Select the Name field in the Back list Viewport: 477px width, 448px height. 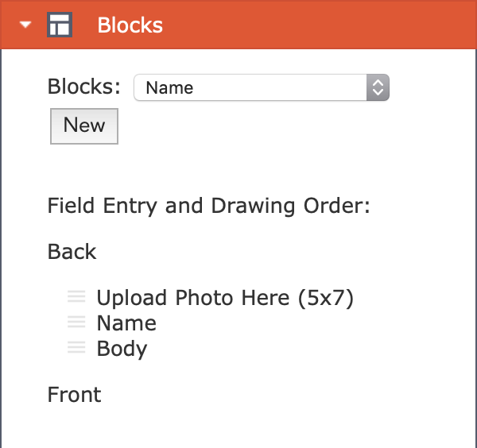126,323
